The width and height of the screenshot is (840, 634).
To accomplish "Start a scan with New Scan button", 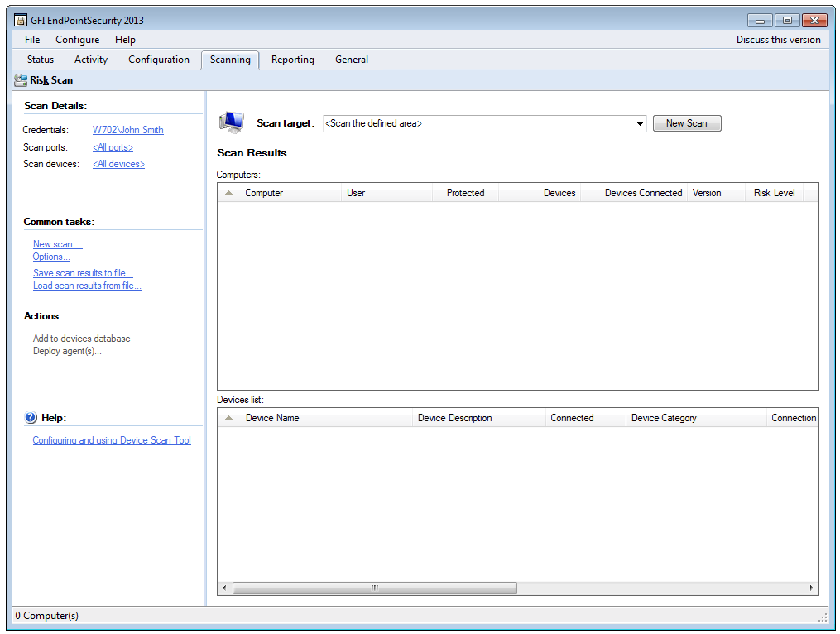I will 686,123.
